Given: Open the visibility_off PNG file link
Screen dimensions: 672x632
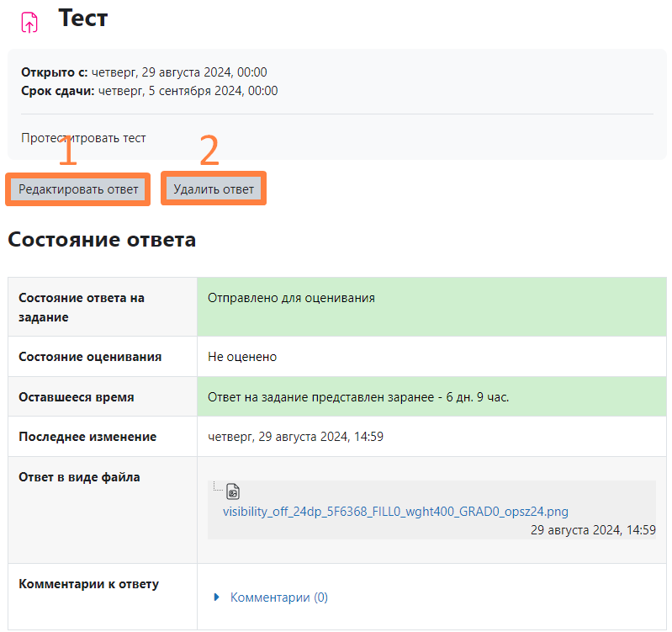Looking at the screenshot, I should [x=395, y=511].
